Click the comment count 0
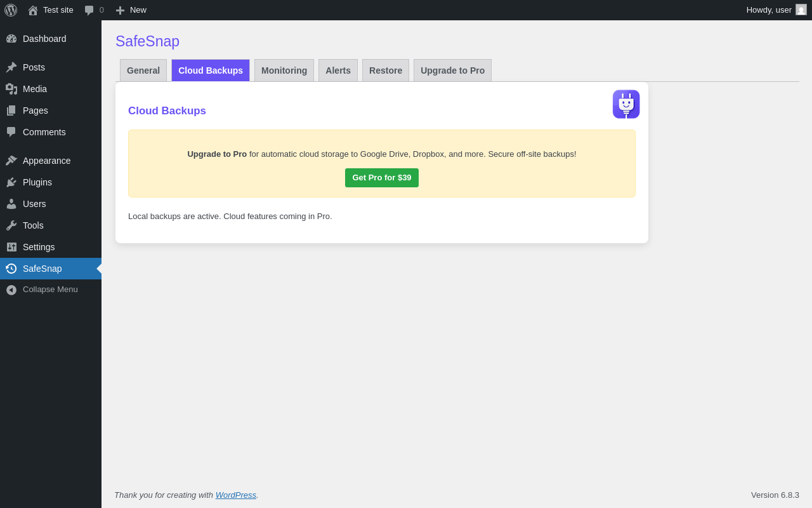The image size is (812, 508). [x=101, y=10]
